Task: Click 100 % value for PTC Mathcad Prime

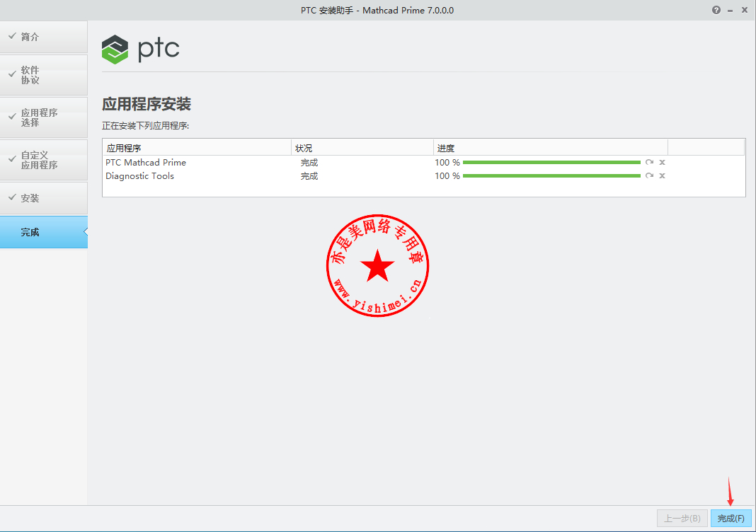Action: [447, 163]
